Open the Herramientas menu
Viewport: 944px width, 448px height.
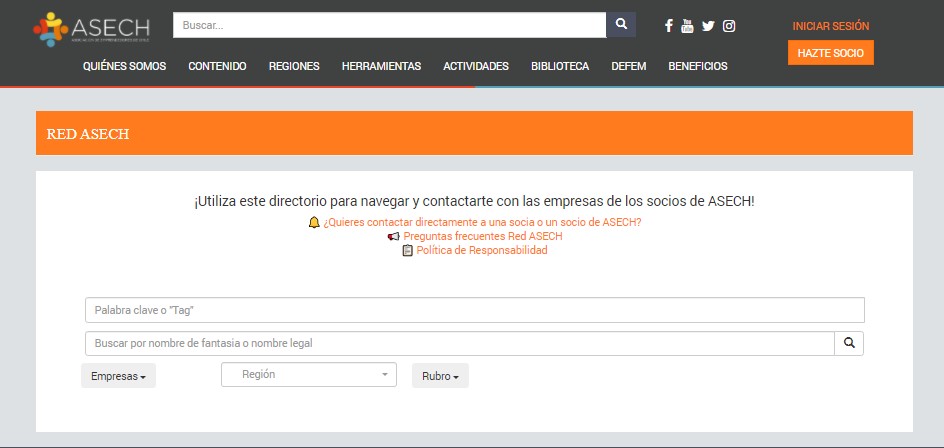click(381, 66)
